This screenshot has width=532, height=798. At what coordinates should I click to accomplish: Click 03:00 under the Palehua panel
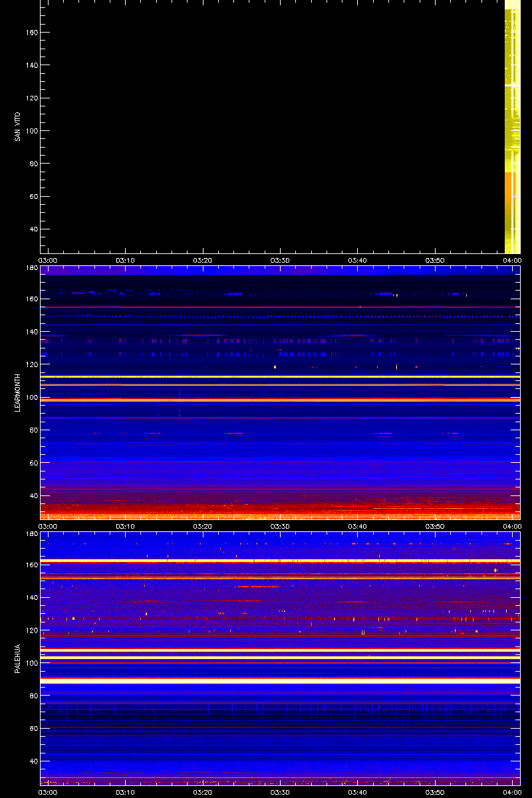[x=48, y=792]
